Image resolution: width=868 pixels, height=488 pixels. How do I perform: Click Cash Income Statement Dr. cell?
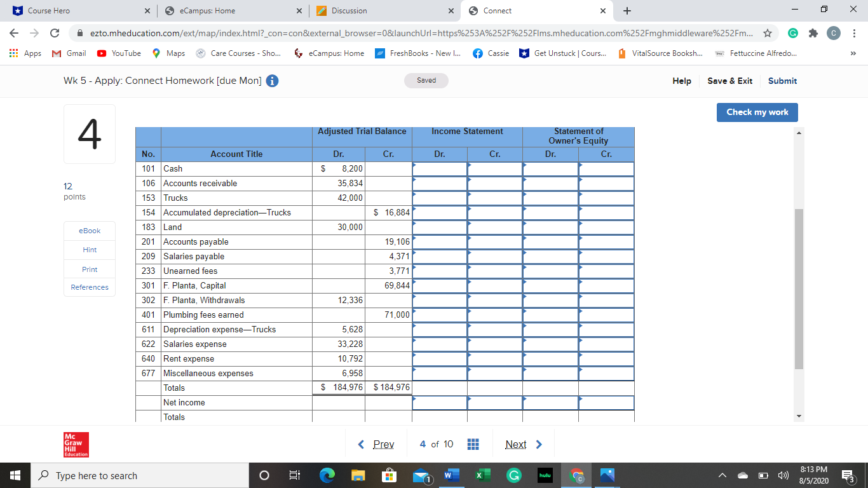pyautogui.click(x=440, y=168)
